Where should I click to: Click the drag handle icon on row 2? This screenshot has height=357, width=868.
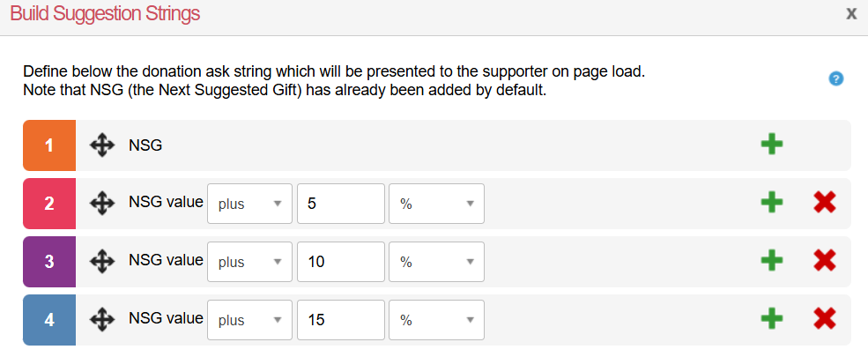click(x=103, y=204)
